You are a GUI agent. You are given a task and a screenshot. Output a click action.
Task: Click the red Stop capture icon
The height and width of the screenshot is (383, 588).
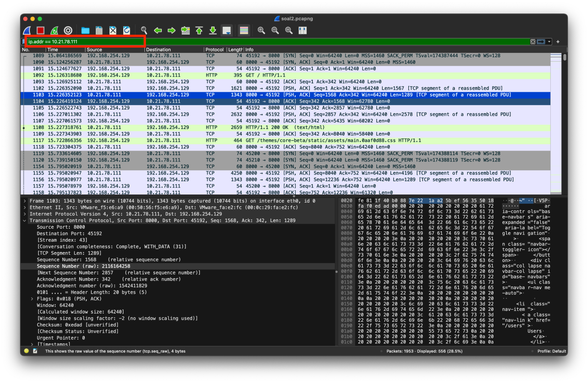[41, 30]
